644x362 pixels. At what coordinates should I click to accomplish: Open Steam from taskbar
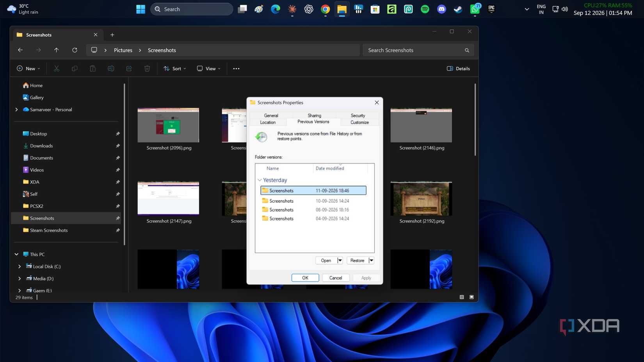[x=458, y=9]
